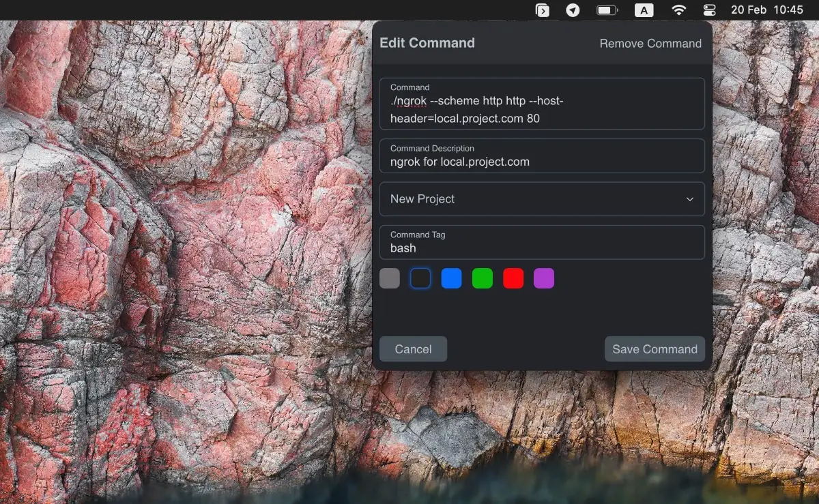
Task: Select the gray color swatch
Action: click(389, 278)
